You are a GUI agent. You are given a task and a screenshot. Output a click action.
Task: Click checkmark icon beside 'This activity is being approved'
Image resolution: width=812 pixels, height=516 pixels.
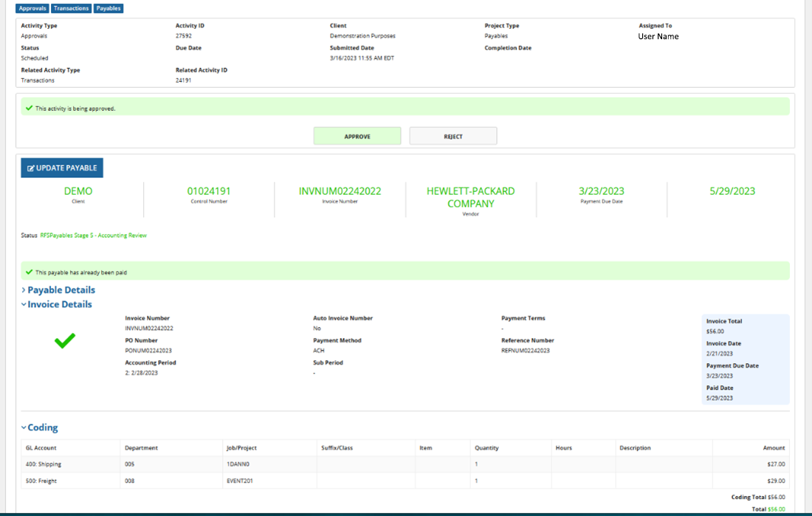(x=29, y=108)
